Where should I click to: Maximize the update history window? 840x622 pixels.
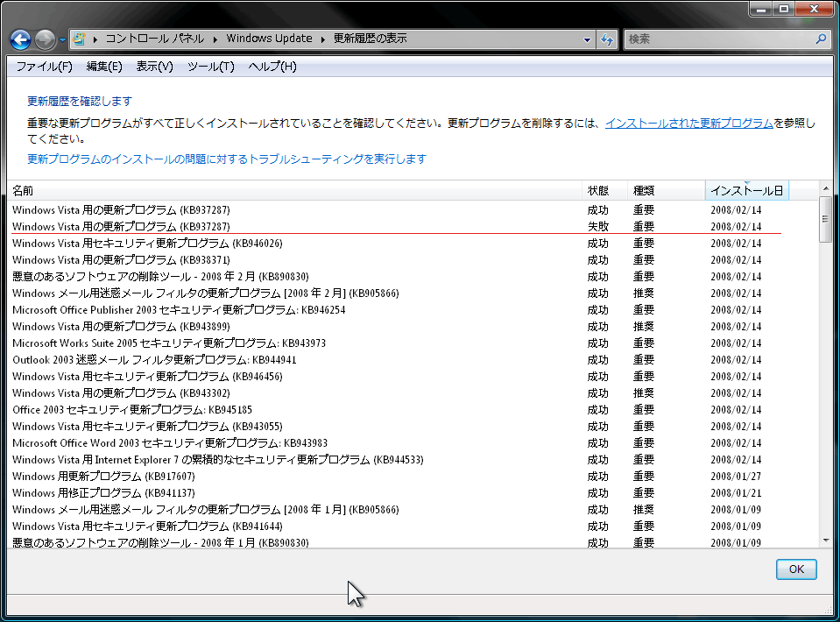[784, 9]
